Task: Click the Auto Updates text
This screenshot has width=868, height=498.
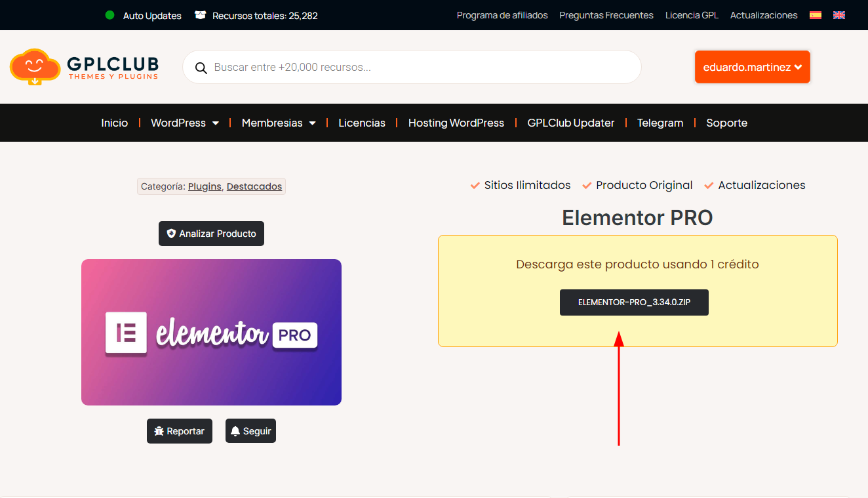Action: click(152, 16)
